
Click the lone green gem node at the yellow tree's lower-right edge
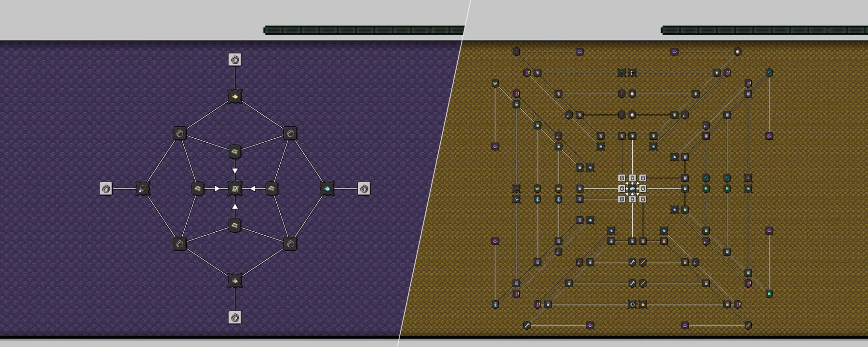(770, 294)
